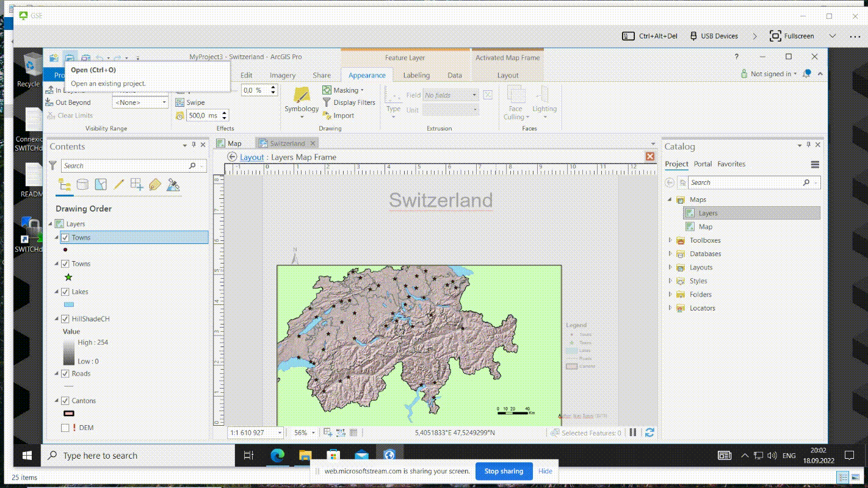Click the Display Filters icon
Screen dimensions: 868x488
(x=327, y=102)
